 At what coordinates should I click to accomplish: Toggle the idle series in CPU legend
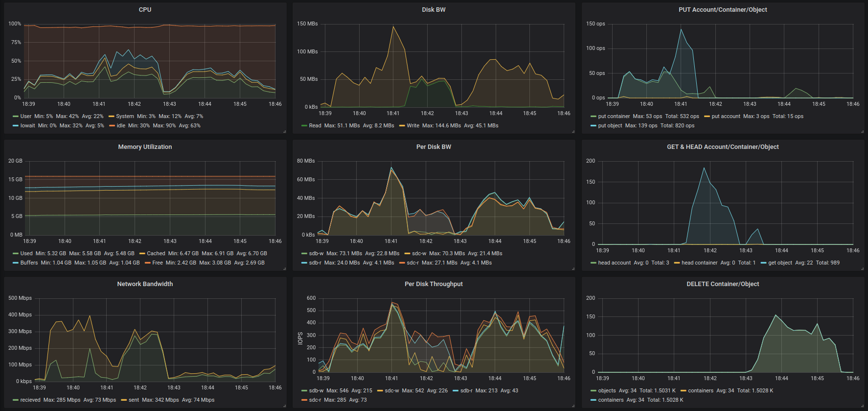point(121,125)
